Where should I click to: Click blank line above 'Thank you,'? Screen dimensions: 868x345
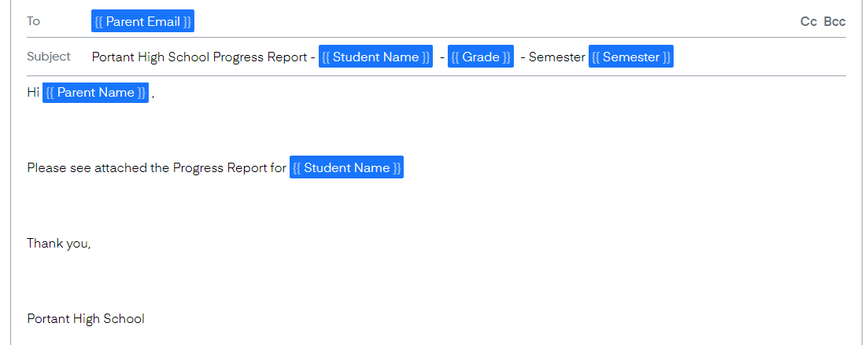[x=236, y=205]
